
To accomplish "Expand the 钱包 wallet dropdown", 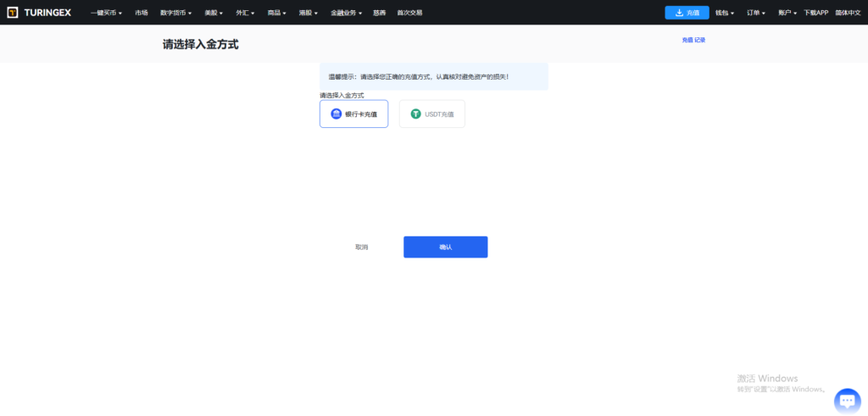I will (x=725, y=13).
